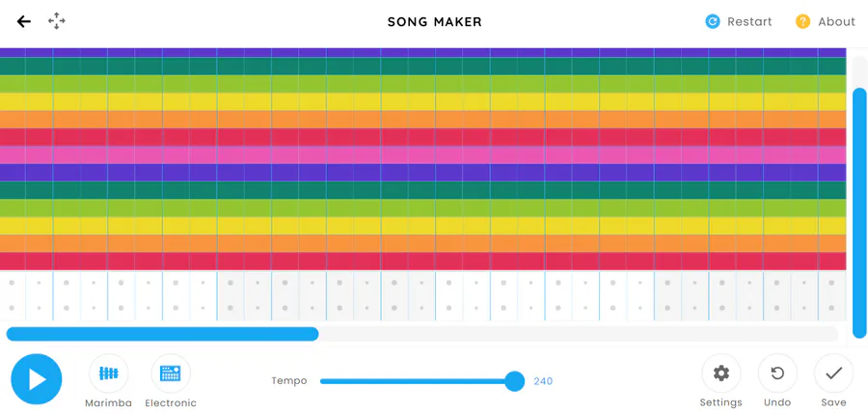Click the Tempo slider handle

point(515,381)
